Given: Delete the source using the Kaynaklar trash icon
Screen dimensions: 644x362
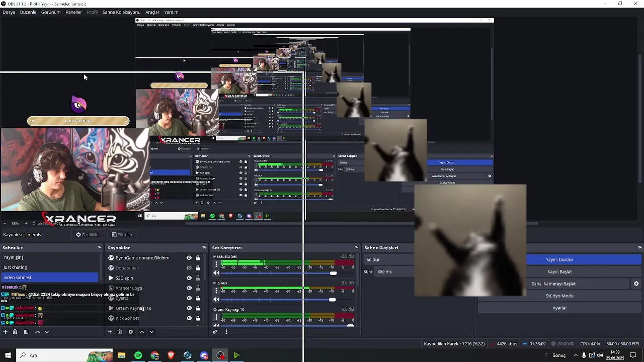Looking at the screenshot, I should [119, 332].
